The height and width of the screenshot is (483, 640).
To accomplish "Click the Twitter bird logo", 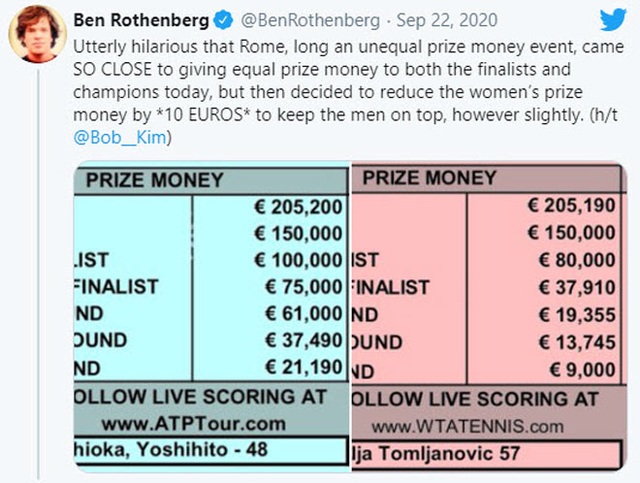I will [613, 20].
